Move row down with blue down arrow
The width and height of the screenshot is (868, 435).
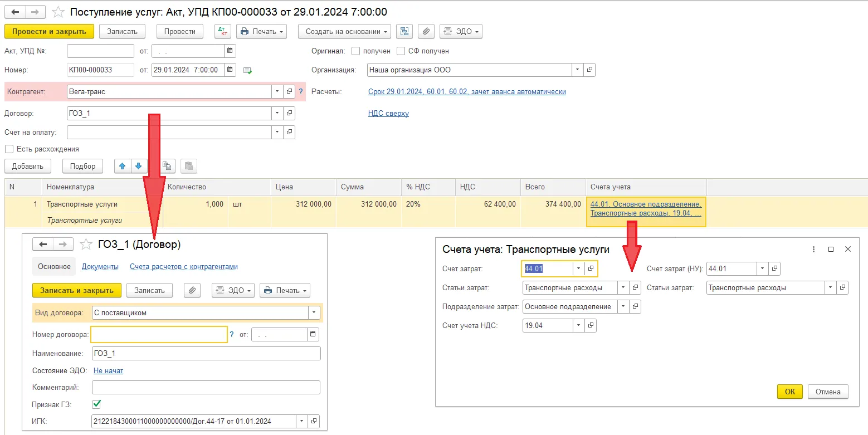click(x=139, y=166)
